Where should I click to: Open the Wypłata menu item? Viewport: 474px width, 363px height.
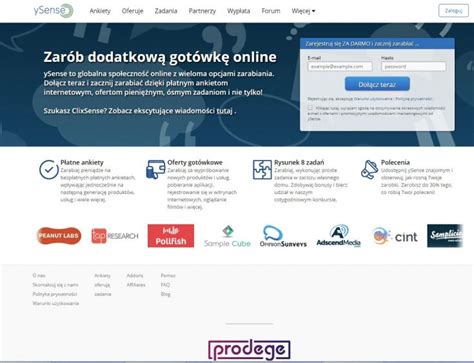tap(239, 11)
